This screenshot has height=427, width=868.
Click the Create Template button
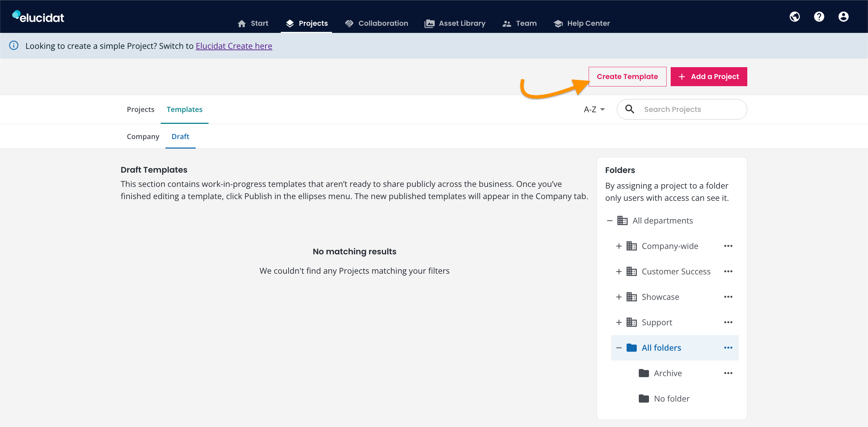point(627,77)
